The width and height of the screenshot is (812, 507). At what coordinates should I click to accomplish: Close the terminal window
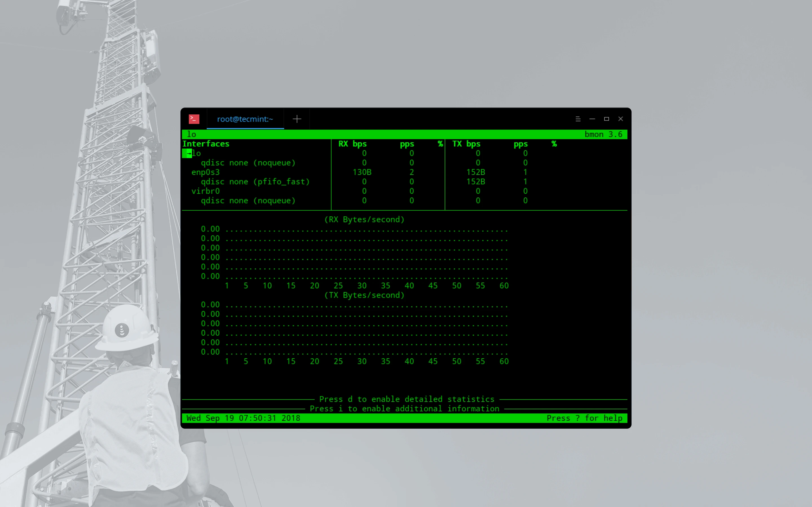click(620, 119)
